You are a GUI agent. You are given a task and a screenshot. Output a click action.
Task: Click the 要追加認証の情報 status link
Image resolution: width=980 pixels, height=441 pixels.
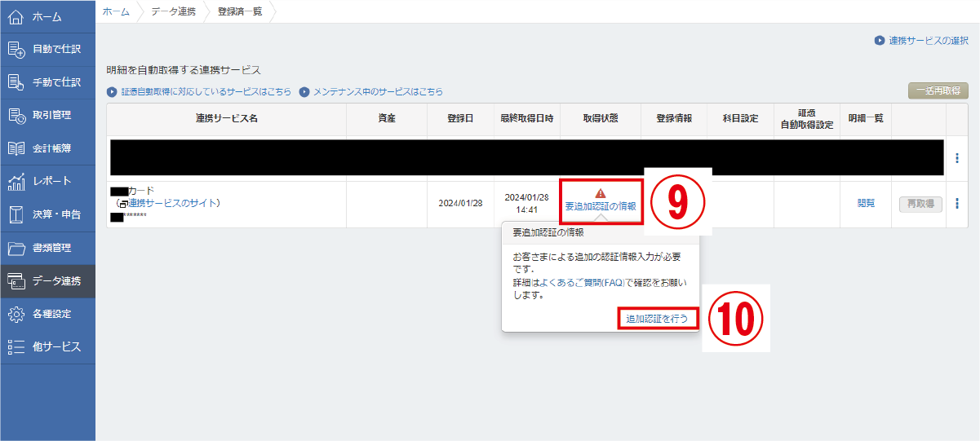click(601, 207)
